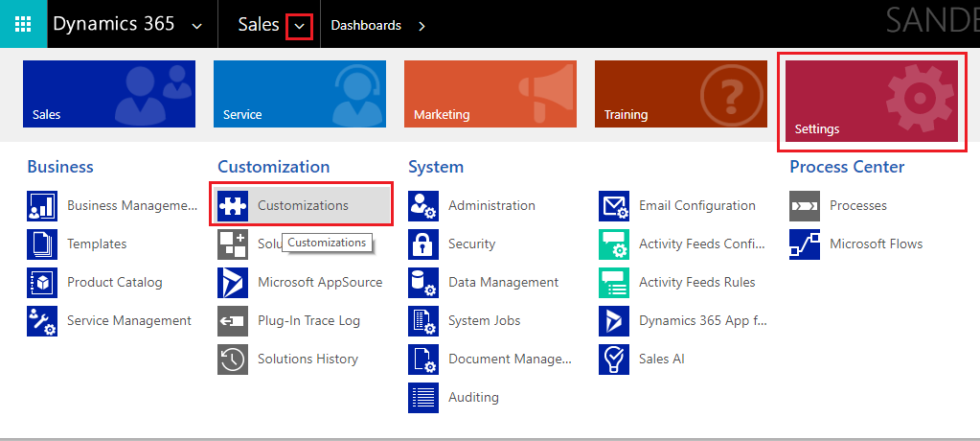
Task: Select the Customizations link
Action: (303, 205)
